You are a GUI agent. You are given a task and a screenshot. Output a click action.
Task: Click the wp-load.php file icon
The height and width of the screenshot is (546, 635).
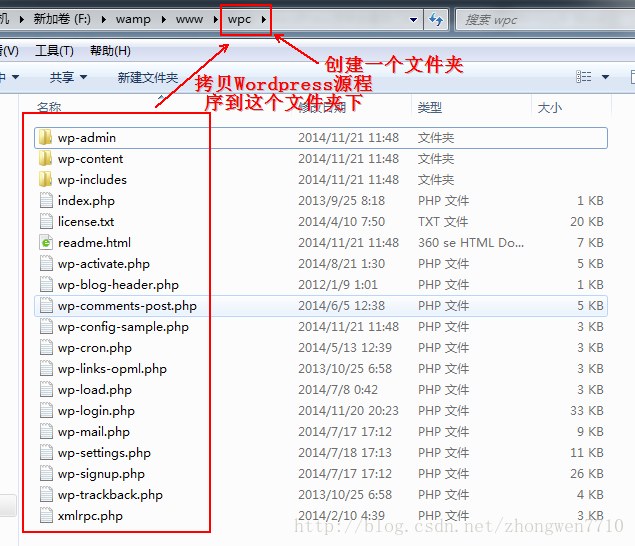[x=46, y=390]
